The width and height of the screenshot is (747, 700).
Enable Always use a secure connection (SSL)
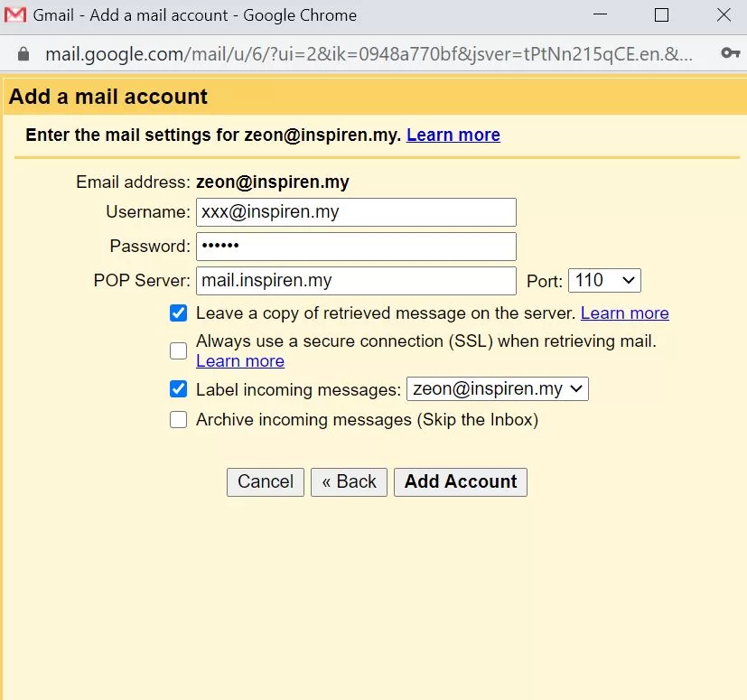pos(178,350)
